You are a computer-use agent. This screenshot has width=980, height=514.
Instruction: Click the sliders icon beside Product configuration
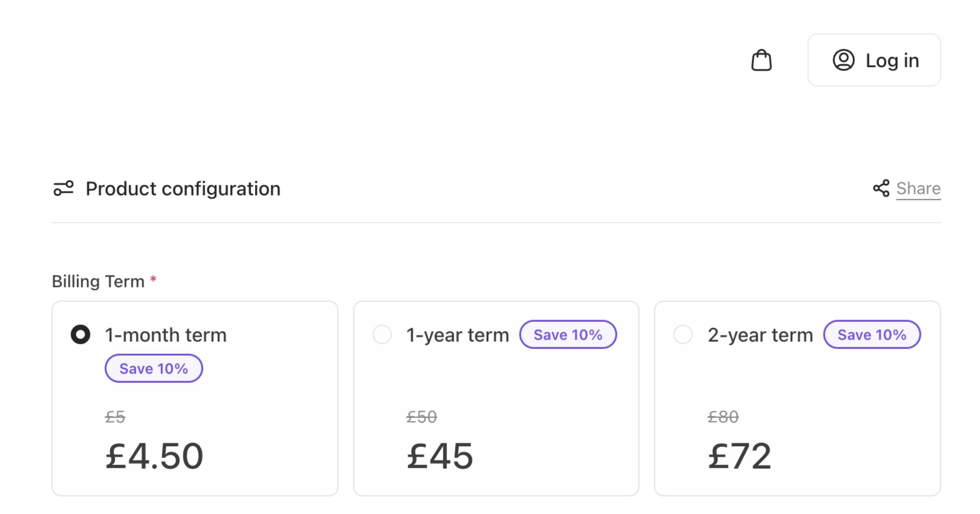pos(63,189)
